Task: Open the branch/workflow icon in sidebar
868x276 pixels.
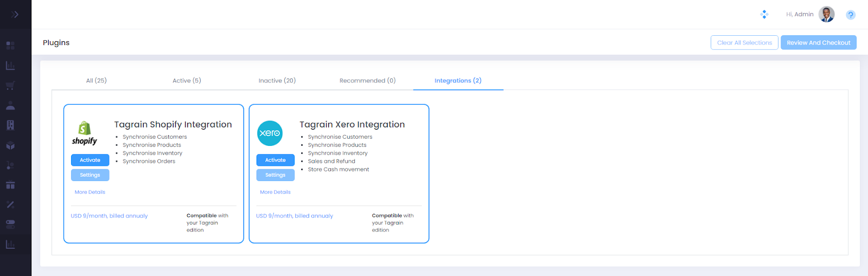Action: [10, 165]
